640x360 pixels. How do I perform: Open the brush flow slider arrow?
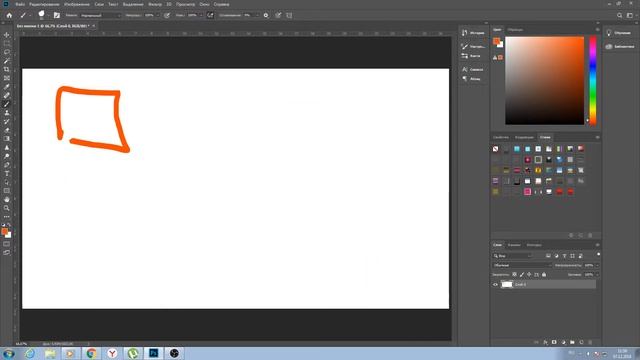click(x=201, y=15)
